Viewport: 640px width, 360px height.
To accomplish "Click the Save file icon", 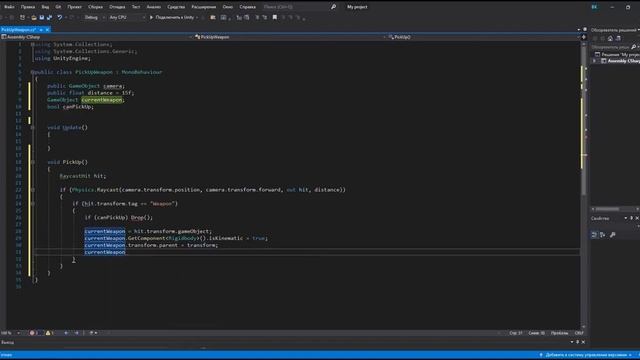I will 42,18.
